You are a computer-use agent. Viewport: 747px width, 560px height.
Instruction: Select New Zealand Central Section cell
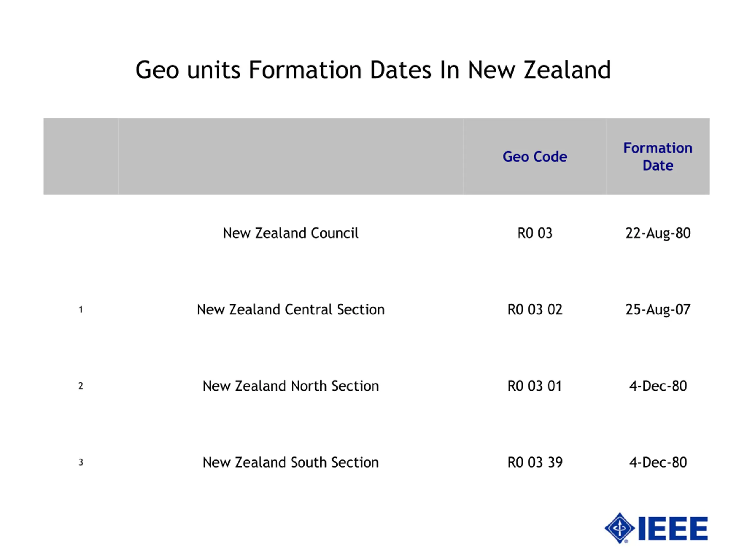pyautogui.click(x=291, y=309)
